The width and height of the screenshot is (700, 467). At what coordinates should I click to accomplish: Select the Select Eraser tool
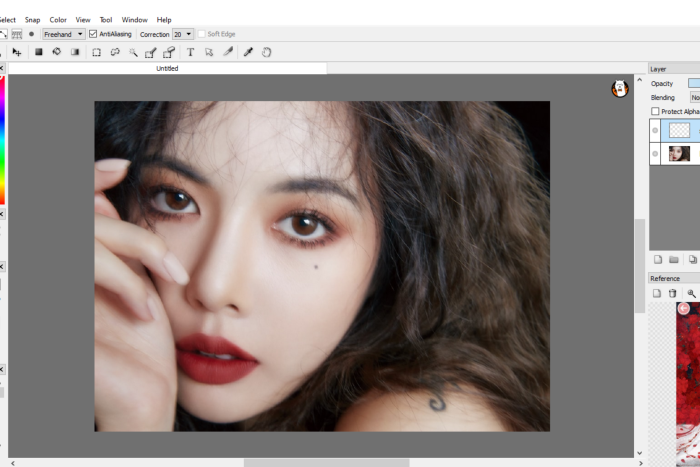(x=169, y=53)
